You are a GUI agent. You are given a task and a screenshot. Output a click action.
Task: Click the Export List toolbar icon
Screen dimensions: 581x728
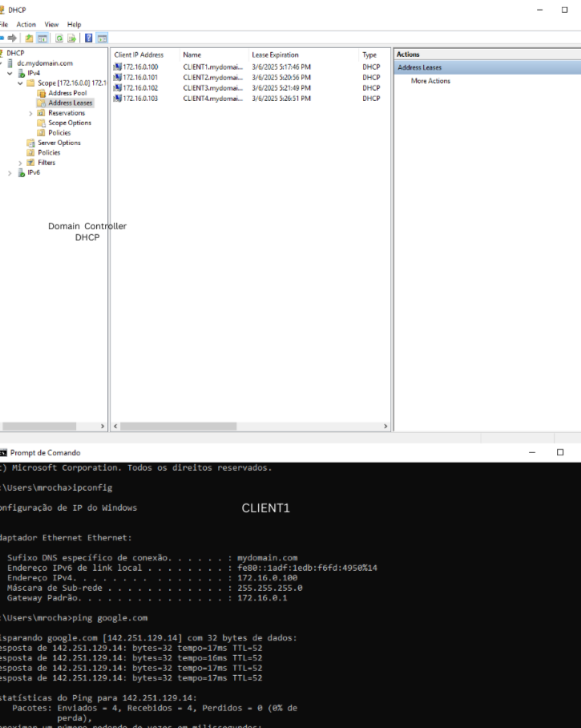coord(71,38)
